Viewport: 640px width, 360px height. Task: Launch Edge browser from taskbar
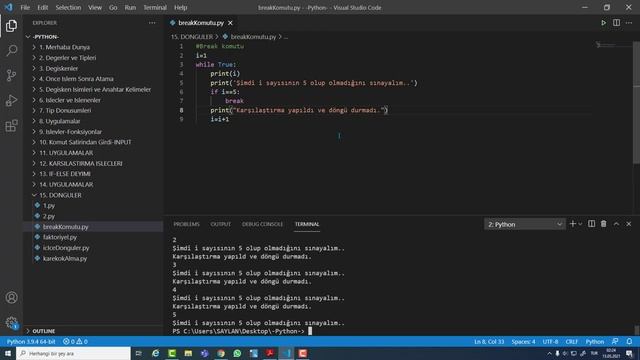pyautogui.click(x=156, y=353)
